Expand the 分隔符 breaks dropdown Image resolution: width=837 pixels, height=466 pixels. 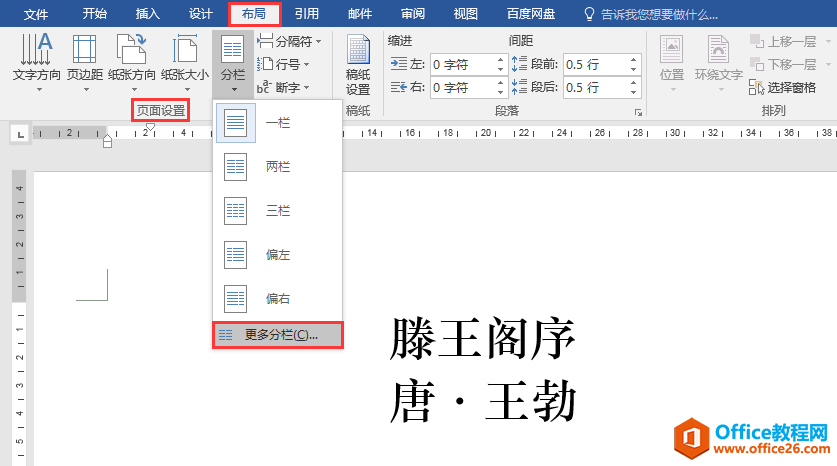pos(289,41)
